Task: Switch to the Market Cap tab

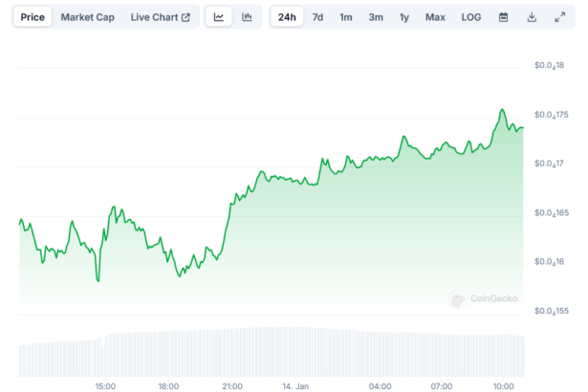Action: pos(87,17)
